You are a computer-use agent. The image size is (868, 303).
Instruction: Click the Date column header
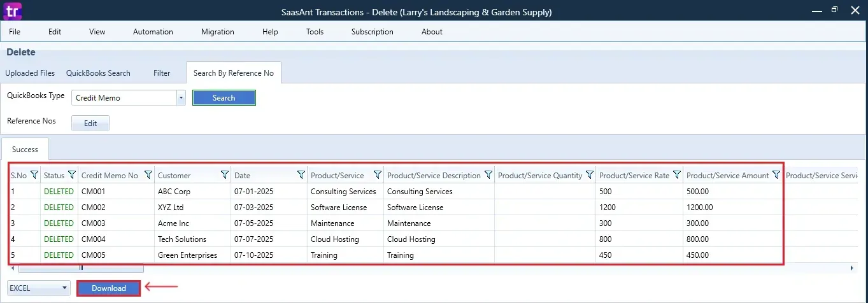coord(243,175)
